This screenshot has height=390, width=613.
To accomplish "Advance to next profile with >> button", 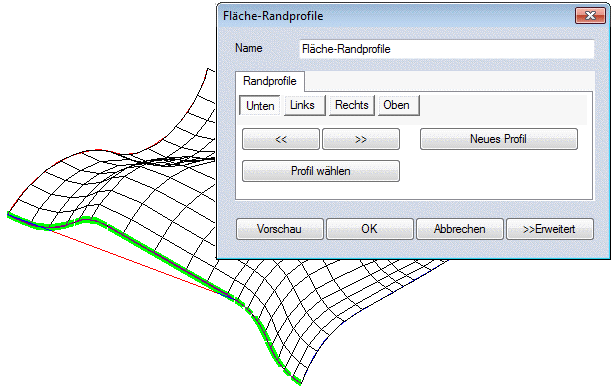I will point(361,139).
